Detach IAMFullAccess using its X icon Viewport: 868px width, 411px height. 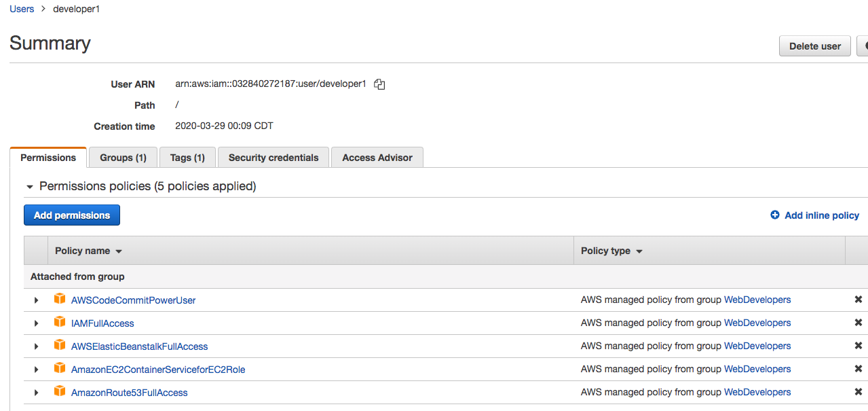(857, 323)
